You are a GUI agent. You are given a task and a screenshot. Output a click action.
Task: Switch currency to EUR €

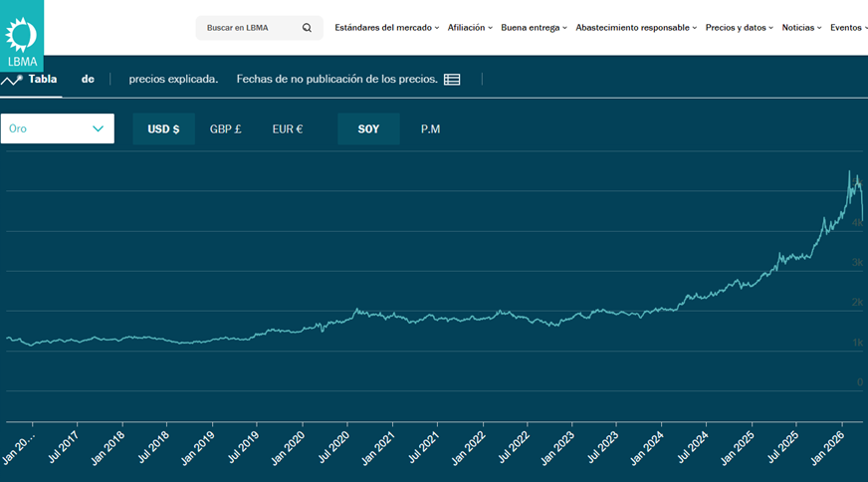tap(288, 129)
